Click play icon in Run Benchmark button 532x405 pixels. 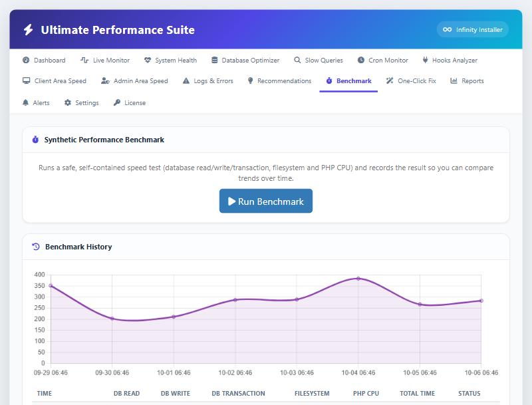pyautogui.click(x=231, y=201)
